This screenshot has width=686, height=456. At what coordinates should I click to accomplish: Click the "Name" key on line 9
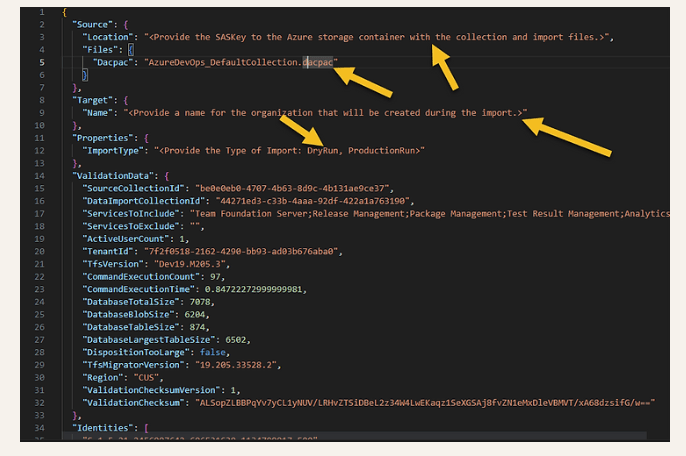coord(98,113)
